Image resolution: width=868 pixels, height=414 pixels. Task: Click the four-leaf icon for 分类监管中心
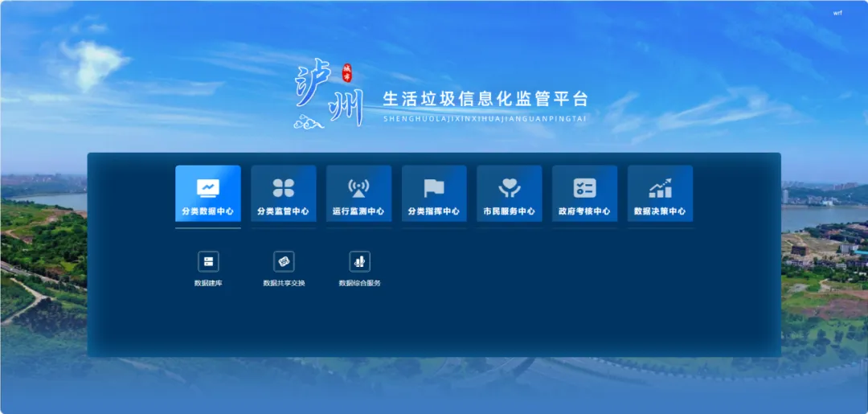283,187
